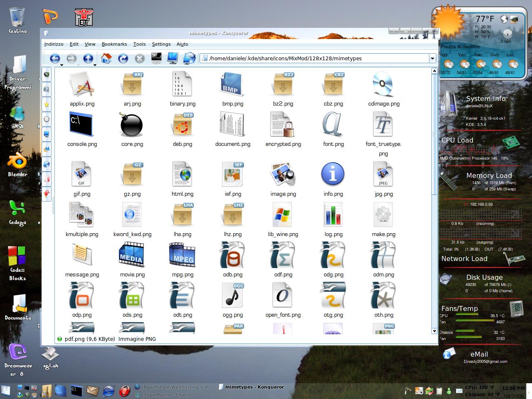Screen dimensions: 532x399
Task: Click scrollbar down arrow in file view
Action: coord(434,331)
